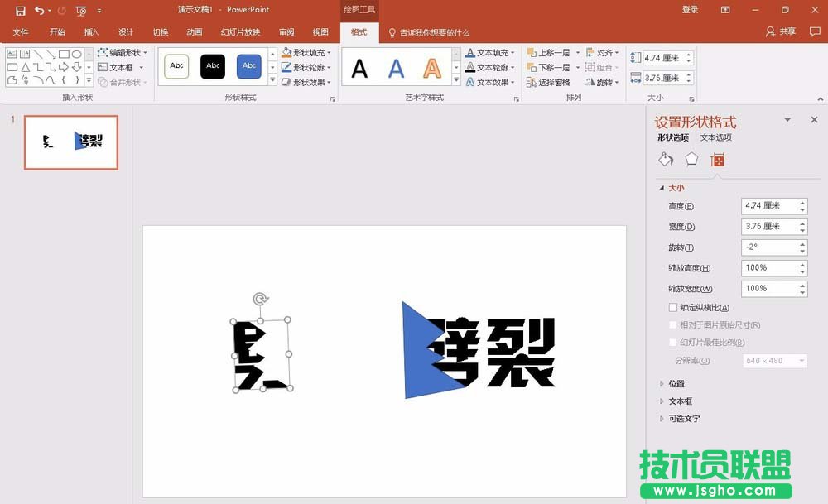828x504 pixels.
Task: Switch to the 文本选项 tab in format pane
Action: click(715, 137)
